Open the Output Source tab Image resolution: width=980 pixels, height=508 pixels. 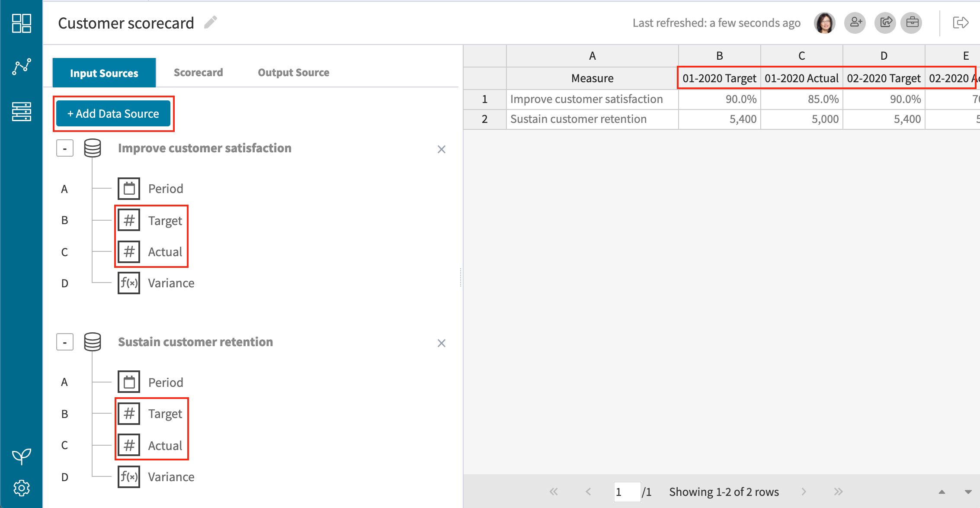pyautogui.click(x=293, y=72)
